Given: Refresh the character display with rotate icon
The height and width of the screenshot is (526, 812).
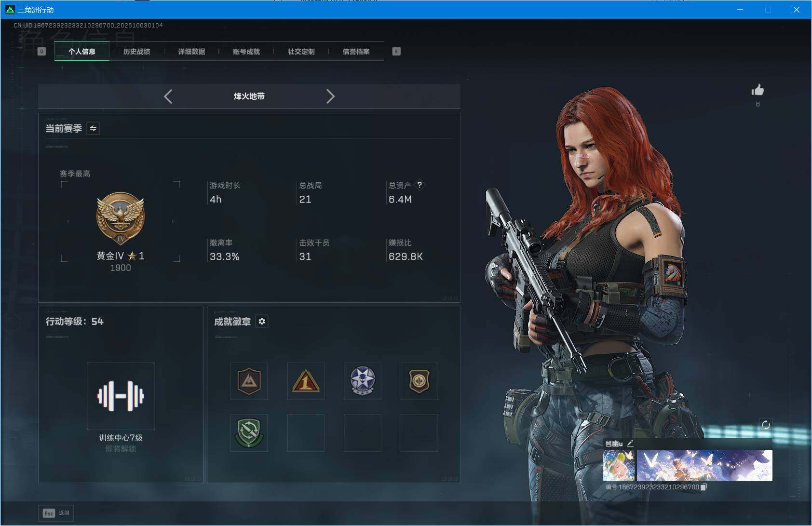Looking at the screenshot, I should click(x=766, y=425).
